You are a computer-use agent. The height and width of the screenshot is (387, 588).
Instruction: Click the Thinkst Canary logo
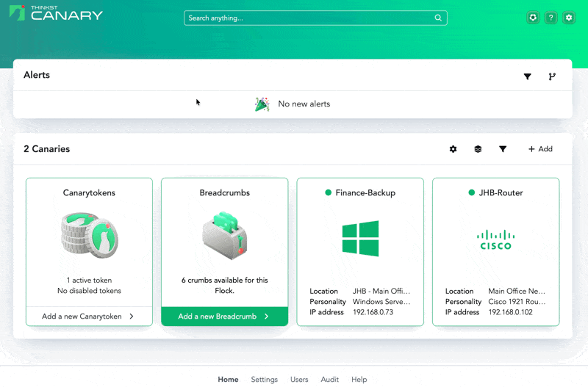(x=56, y=13)
